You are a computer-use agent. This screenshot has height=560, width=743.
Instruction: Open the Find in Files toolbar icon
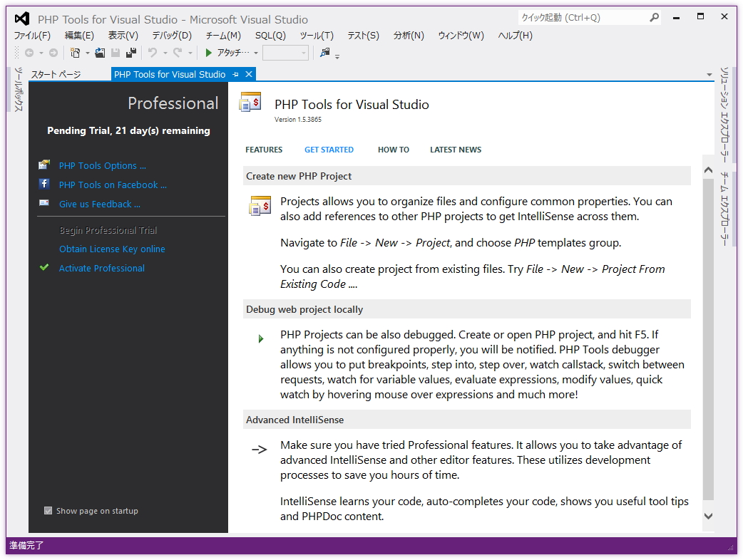[x=324, y=53]
